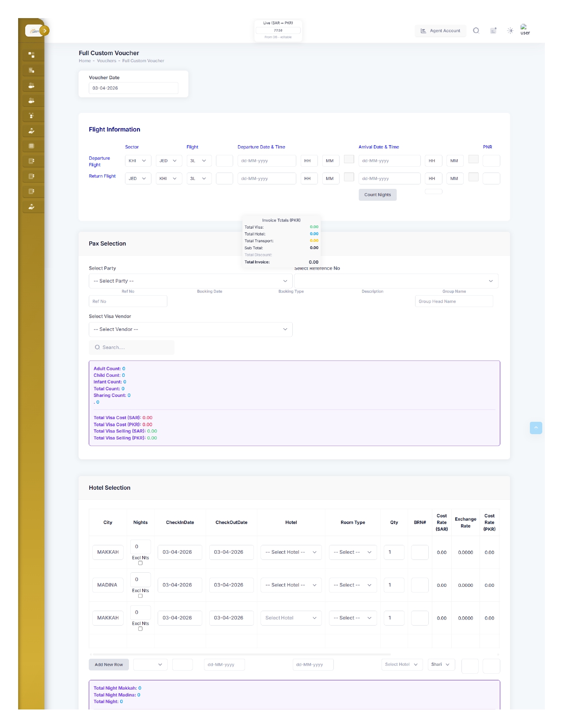The width and height of the screenshot is (563, 728).
Task: Expand the sidebar with the arrow toggle
Action: [x=45, y=31]
